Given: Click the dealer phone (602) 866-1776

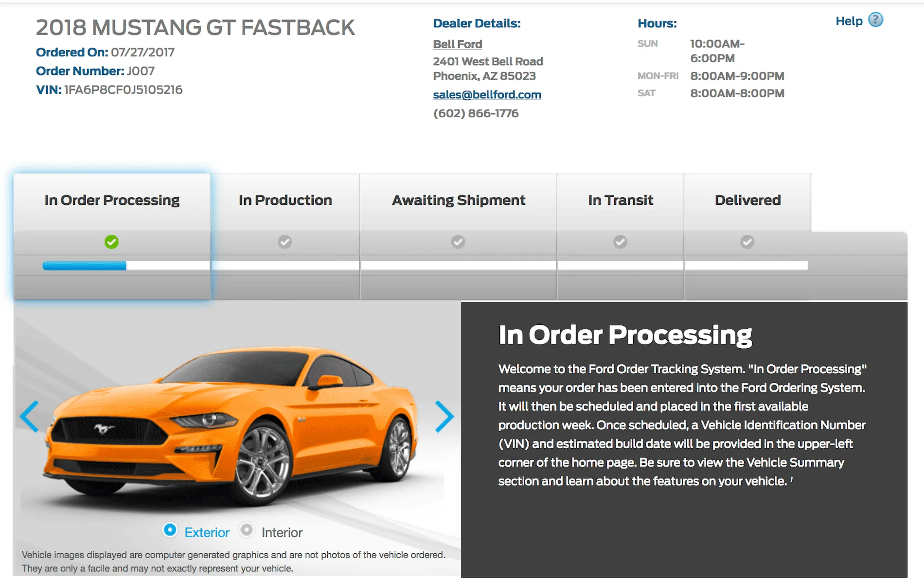Looking at the screenshot, I should point(476,113).
